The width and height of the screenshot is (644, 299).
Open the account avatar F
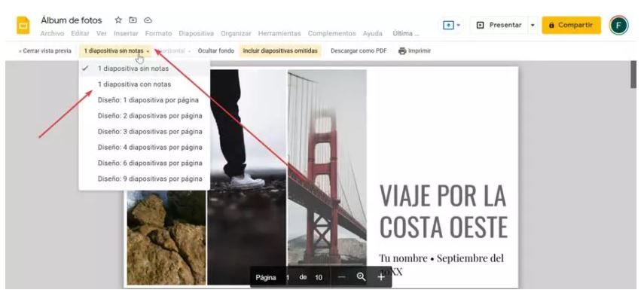click(x=618, y=25)
